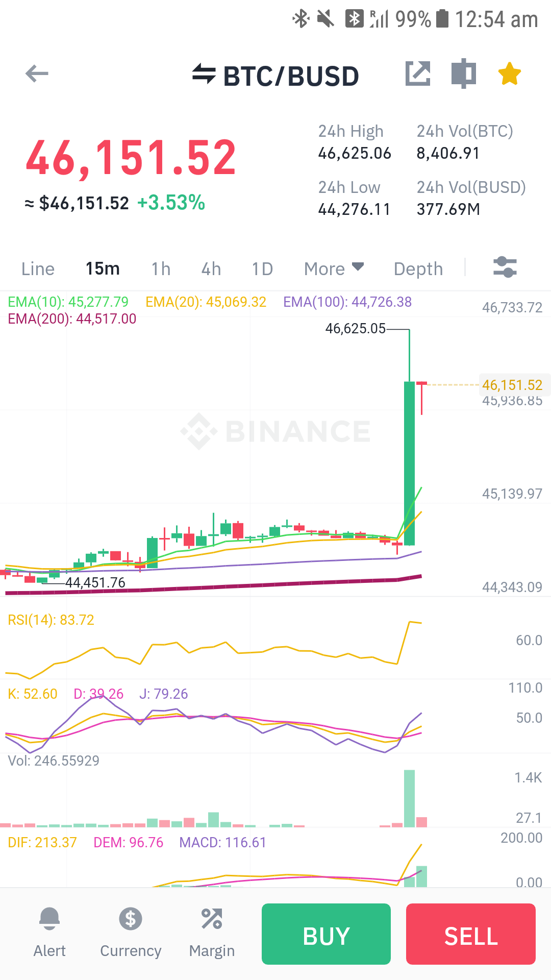Open the chart split-view icon

464,73
